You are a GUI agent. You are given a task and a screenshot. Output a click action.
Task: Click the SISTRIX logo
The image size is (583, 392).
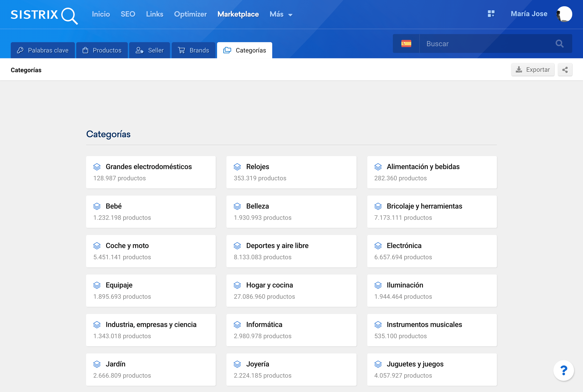[x=44, y=15]
